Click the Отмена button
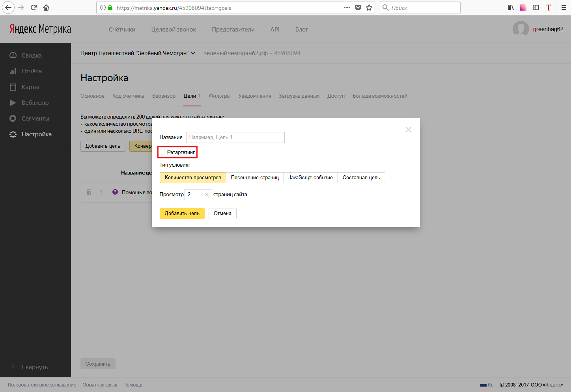Image resolution: width=571 pixels, height=392 pixels. coord(222,214)
